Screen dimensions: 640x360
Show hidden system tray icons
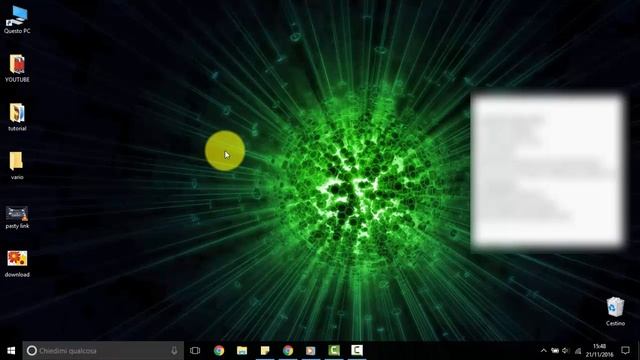click(543, 351)
